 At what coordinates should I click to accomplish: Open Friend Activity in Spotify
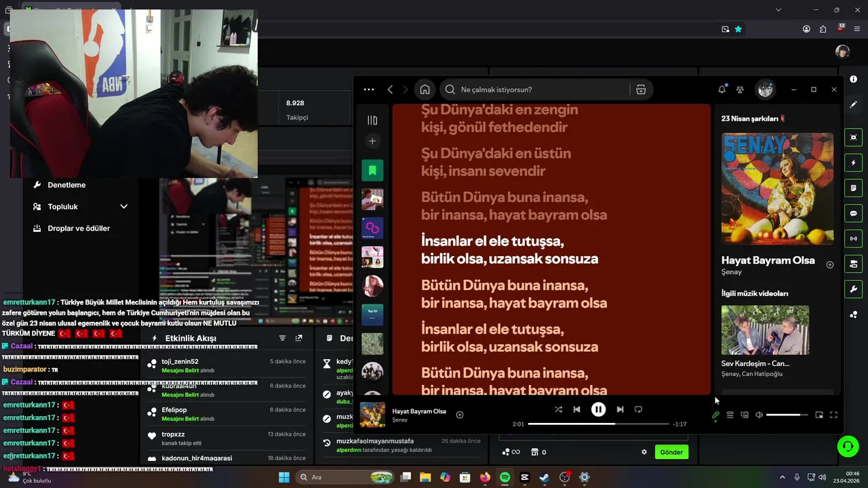point(741,89)
